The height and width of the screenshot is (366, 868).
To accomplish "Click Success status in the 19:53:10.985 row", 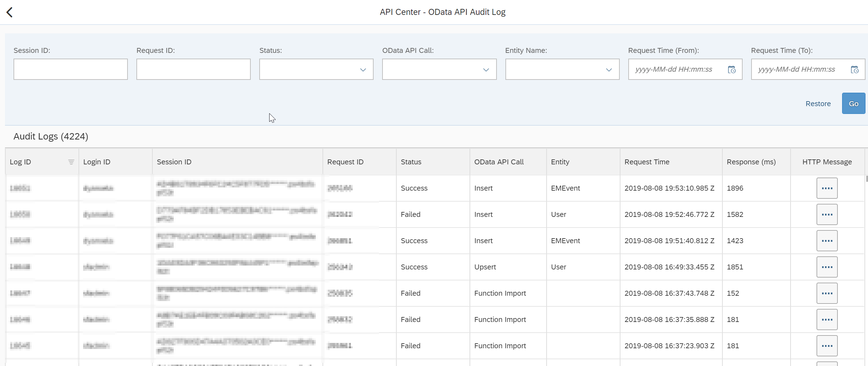I will pyautogui.click(x=414, y=188).
